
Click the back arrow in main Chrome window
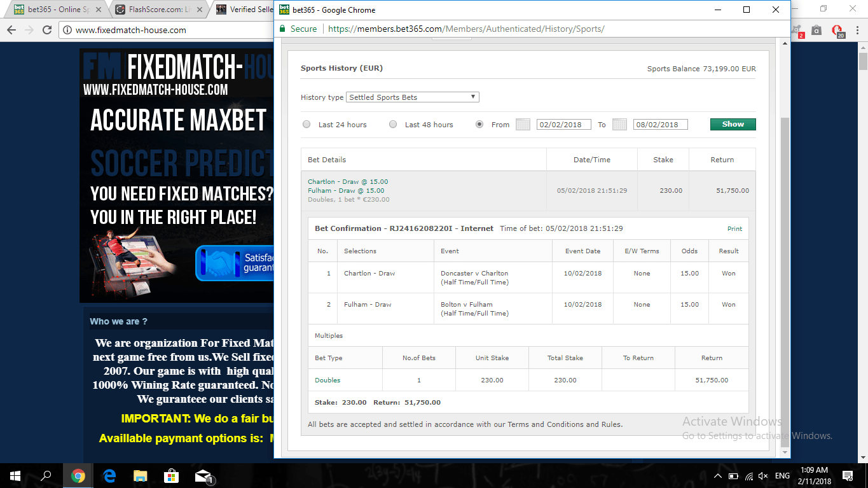point(11,30)
